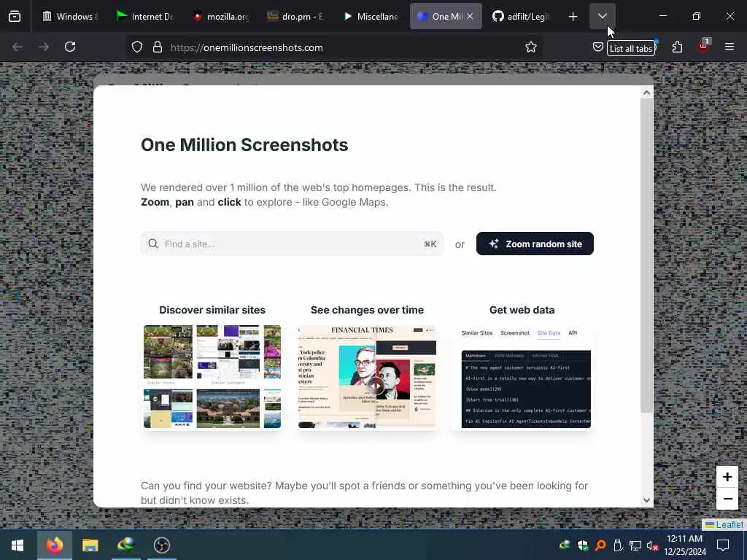The image size is (747, 560).
Task: Click the dialog scrollbar down arrow
Action: tap(646, 500)
